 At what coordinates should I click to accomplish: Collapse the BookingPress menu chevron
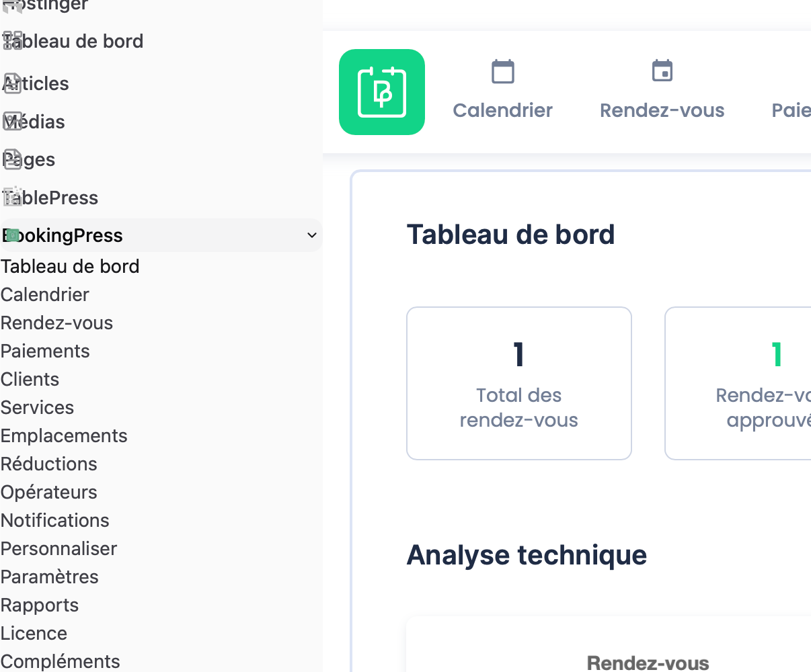pos(311,235)
